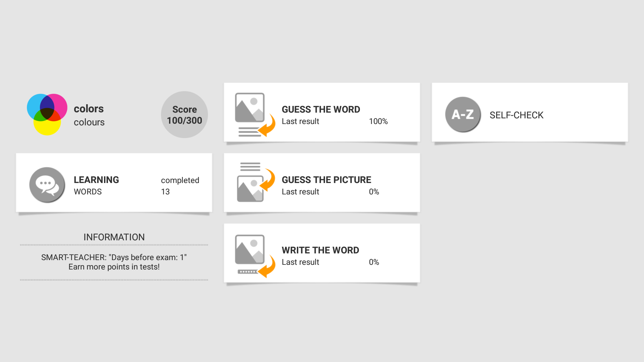Click the 100% last result value

click(x=378, y=122)
